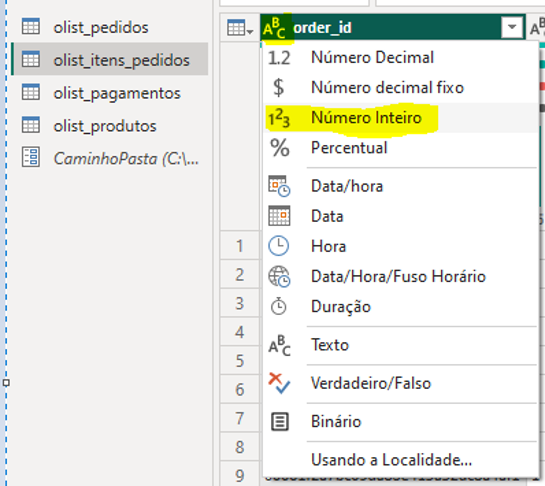Click the clock Hora icon
Image resolution: width=545 pixels, height=486 pixels.
coord(278,246)
